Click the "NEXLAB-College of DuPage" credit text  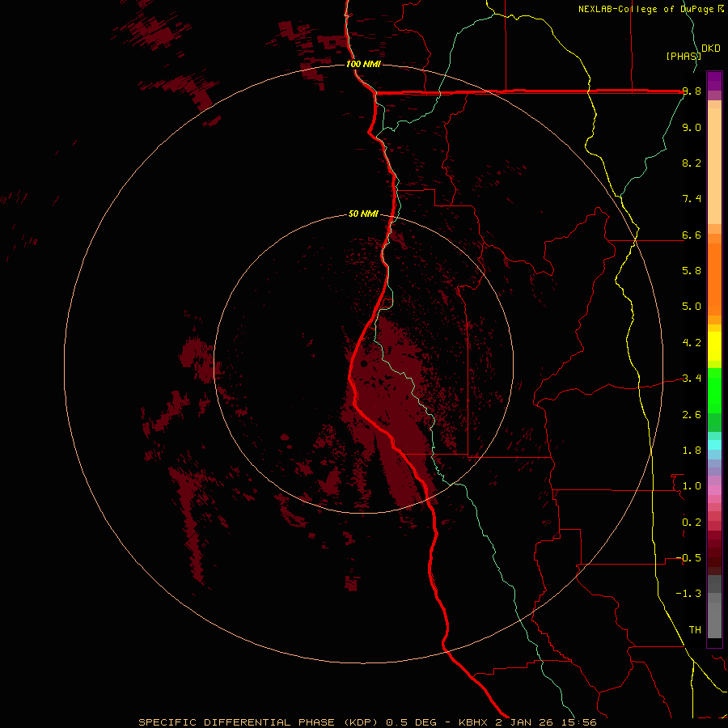[x=645, y=9]
